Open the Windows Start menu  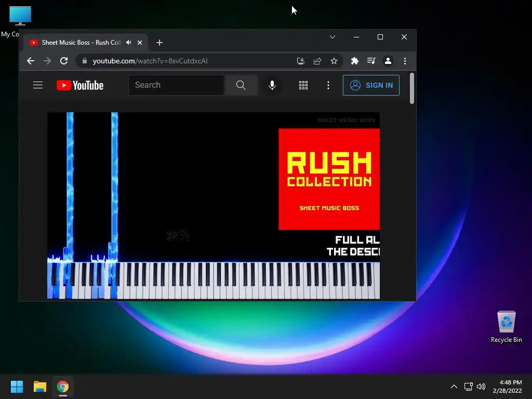[17, 387]
